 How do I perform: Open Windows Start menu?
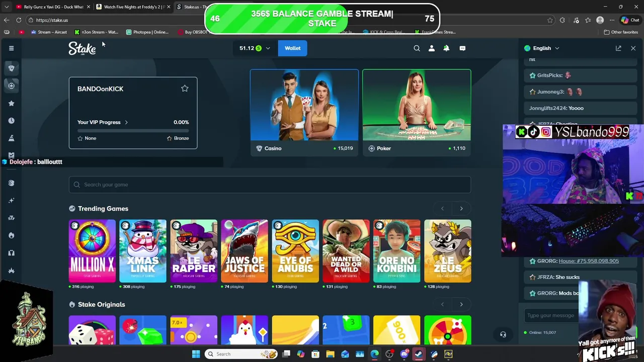point(196,354)
